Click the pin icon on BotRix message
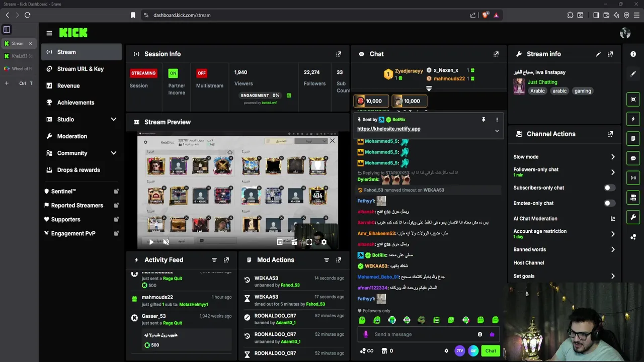Viewport: 644px width, 362px height. [484, 120]
